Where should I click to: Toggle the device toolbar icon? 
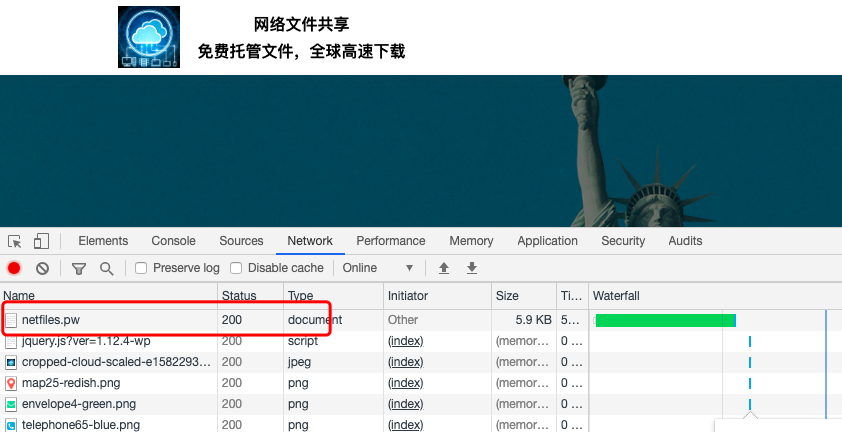(41, 241)
